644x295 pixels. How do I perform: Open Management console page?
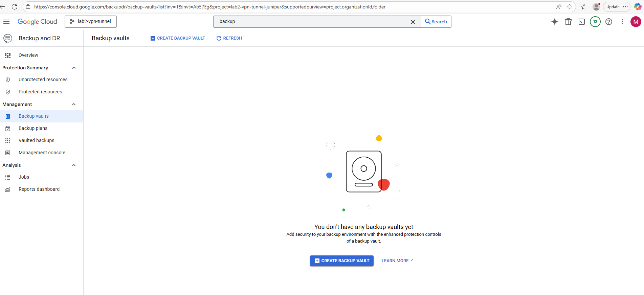(x=42, y=153)
